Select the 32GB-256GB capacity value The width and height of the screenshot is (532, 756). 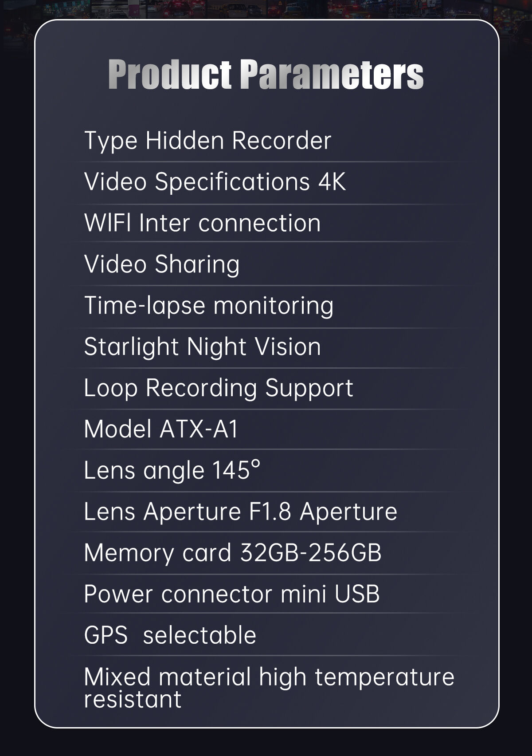pyautogui.click(x=310, y=553)
